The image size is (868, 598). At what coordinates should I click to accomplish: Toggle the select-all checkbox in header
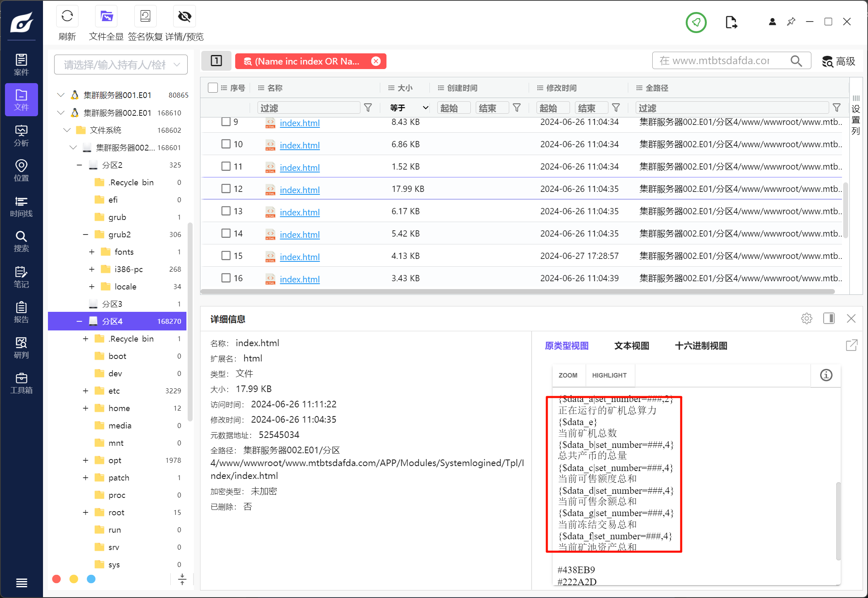tap(213, 88)
